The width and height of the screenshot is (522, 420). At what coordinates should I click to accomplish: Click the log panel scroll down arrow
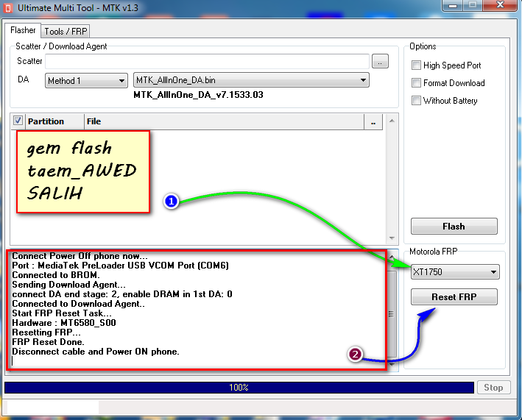pyautogui.click(x=392, y=364)
